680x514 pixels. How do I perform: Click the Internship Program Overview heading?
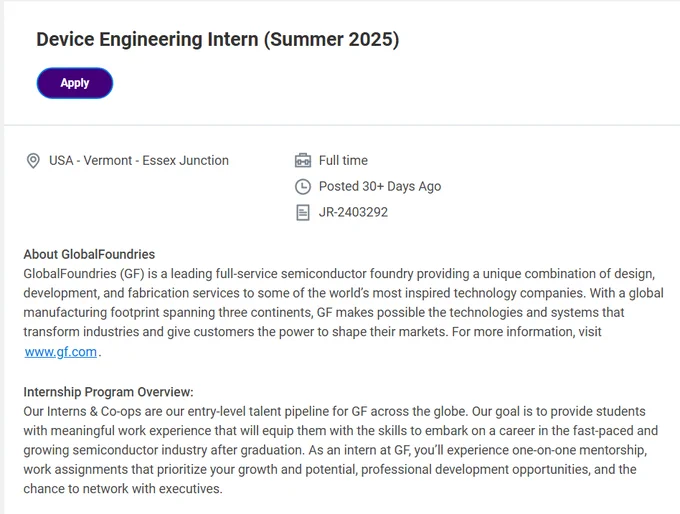point(108,392)
